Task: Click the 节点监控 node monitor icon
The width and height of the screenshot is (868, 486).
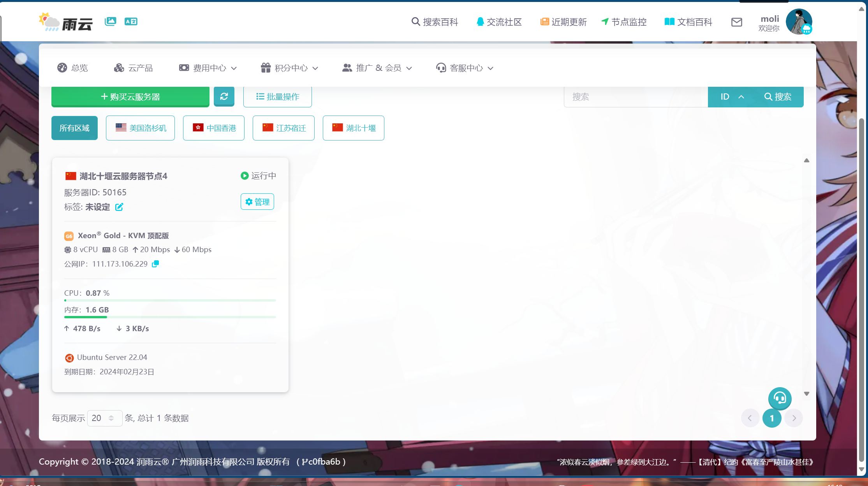Action: [x=605, y=22]
